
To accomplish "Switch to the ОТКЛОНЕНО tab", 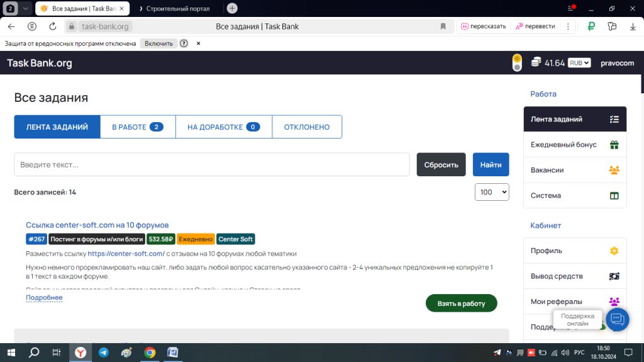I will 307,127.
